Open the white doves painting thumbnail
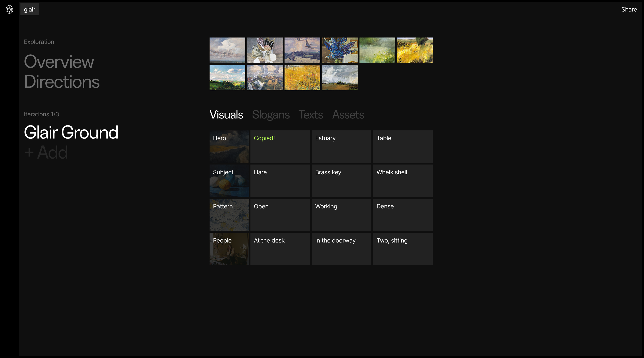644x358 pixels. click(x=265, y=78)
